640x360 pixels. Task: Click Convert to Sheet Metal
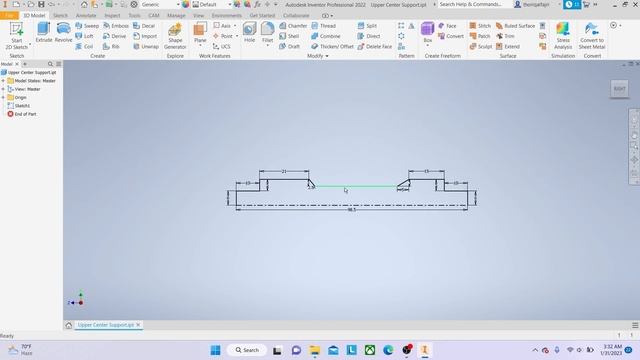pyautogui.click(x=592, y=36)
